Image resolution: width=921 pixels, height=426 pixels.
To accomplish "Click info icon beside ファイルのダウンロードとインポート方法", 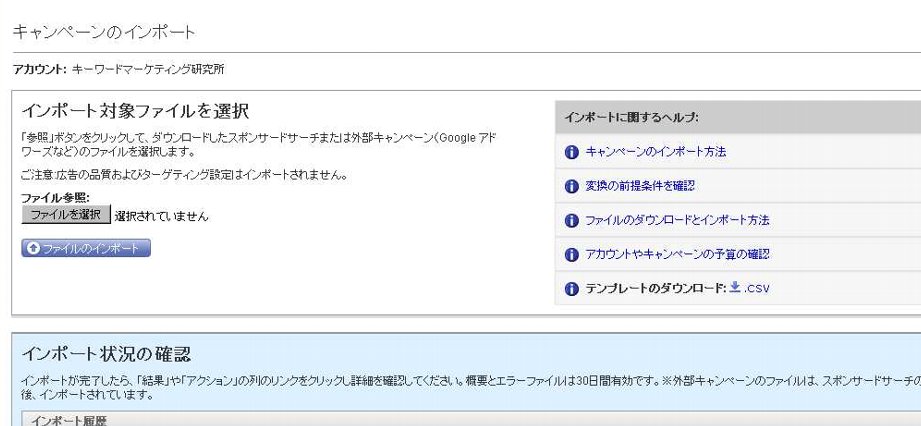I will (572, 220).
